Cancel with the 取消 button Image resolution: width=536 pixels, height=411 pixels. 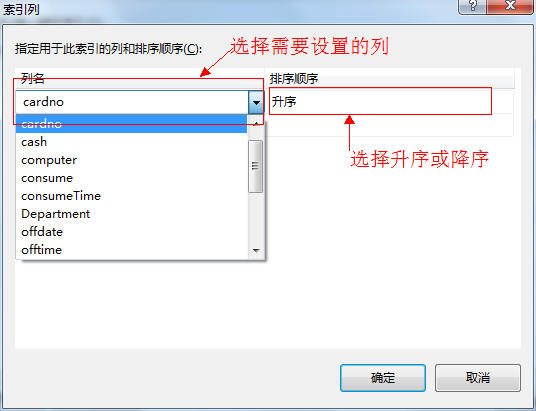(478, 378)
